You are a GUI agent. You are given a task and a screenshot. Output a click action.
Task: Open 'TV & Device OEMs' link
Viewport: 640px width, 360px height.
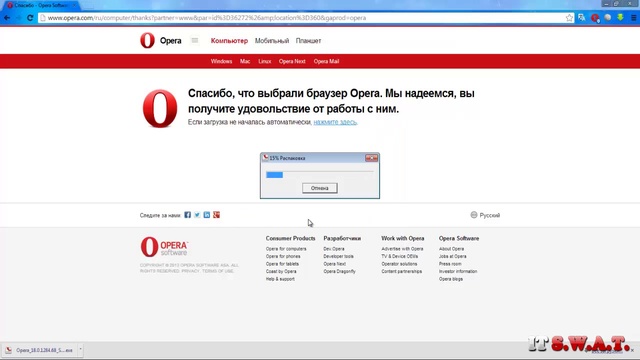[x=399, y=256]
